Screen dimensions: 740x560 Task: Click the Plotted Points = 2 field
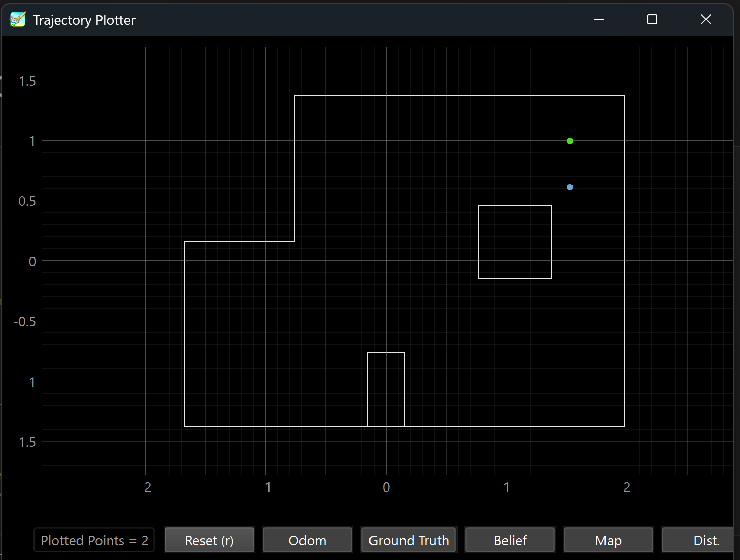(x=94, y=540)
